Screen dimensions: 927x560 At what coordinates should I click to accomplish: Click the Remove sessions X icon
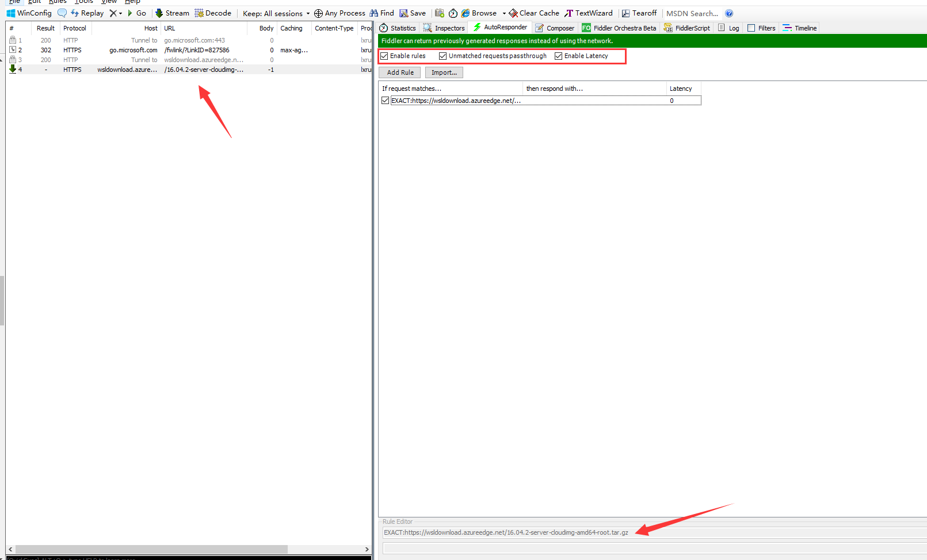(x=113, y=13)
